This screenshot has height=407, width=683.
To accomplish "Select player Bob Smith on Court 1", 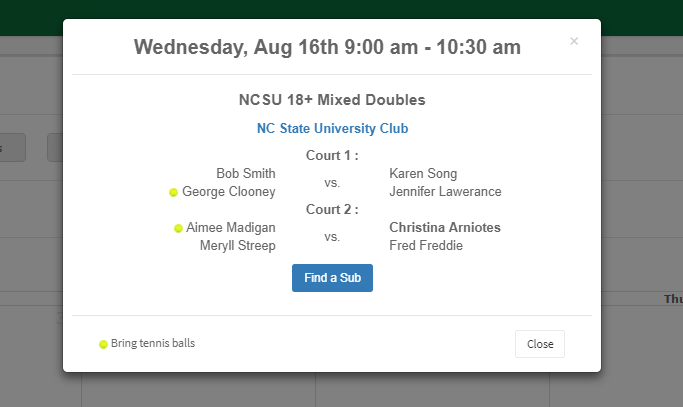I will (246, 174).
